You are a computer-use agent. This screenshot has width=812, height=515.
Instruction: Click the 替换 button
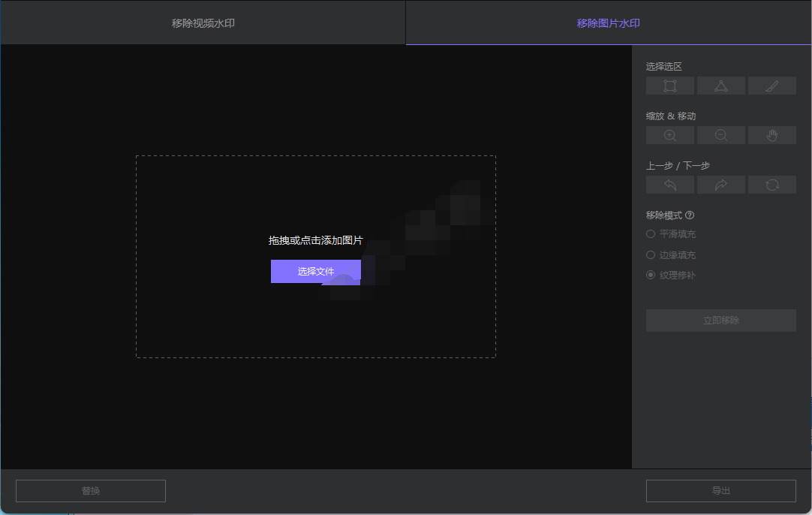tap(91, 491)
